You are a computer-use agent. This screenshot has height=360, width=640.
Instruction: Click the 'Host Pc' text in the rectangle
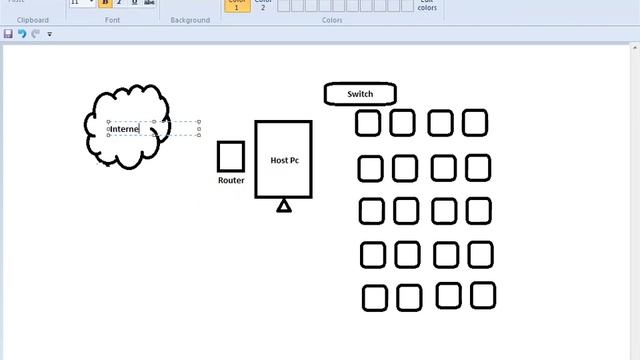[x=284, y=160]
